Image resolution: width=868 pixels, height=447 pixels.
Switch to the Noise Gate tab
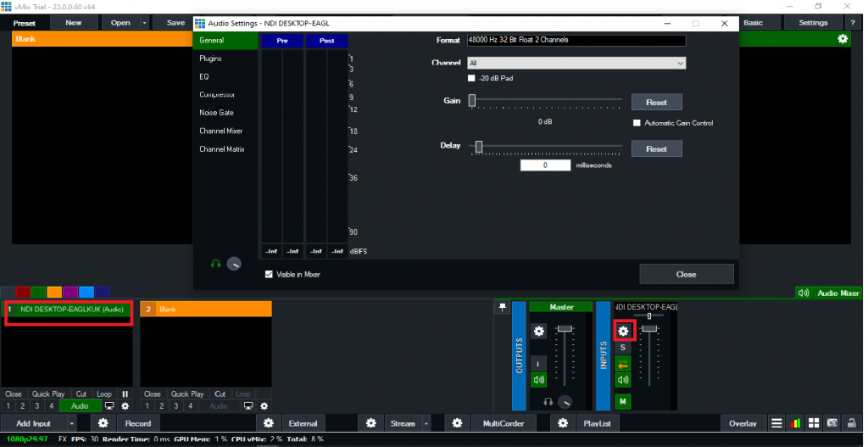click(225, 113)
